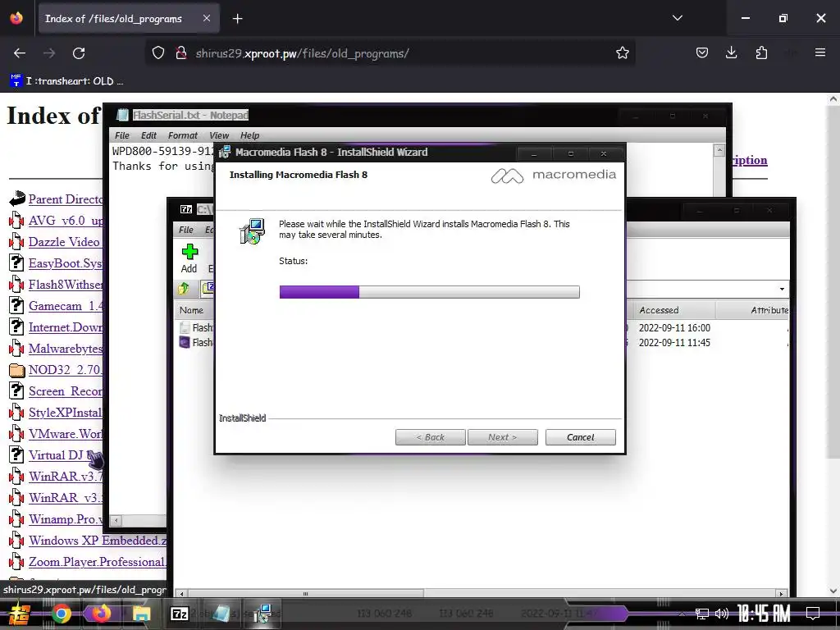Open the Format menu in Notepad
This screenshot has width=840, height=630.
tap(183, 135)
